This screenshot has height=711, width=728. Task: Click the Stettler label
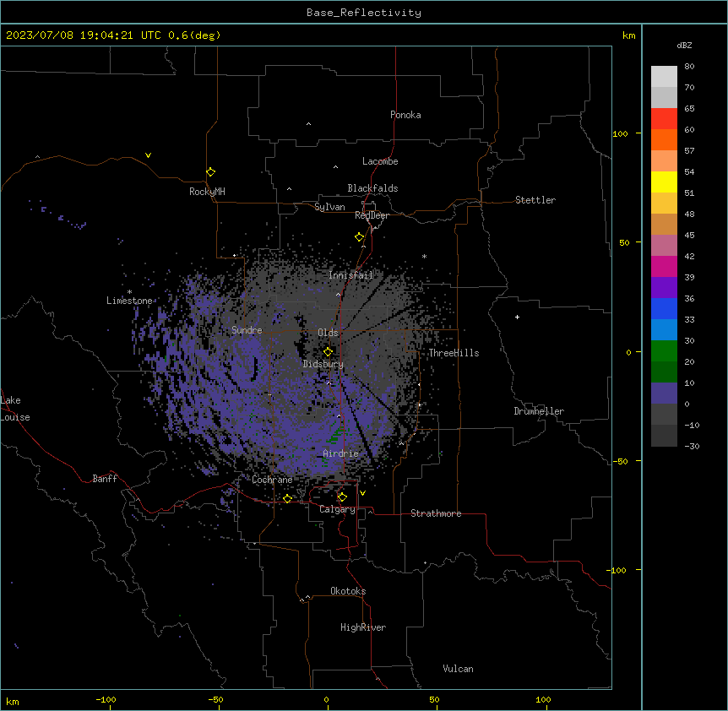(535, 200)
